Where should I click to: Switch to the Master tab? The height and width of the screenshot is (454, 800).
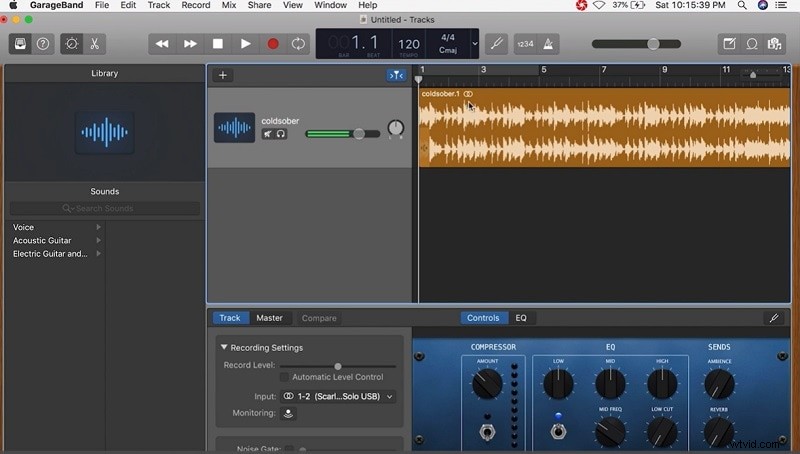[269, 318]
